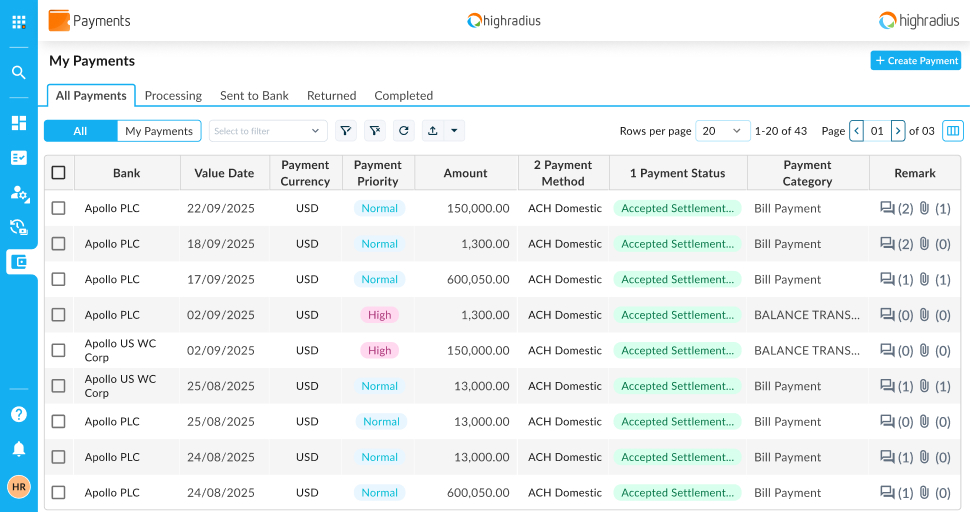Viewport: 970px width, 512px height.
Task: Open the Rows per page dropdown
Action: click(722, 131)
